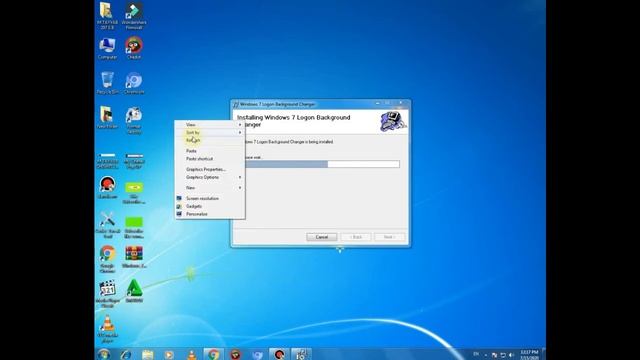Expand the View submenu
640x360 pixels.
point(210,124)
